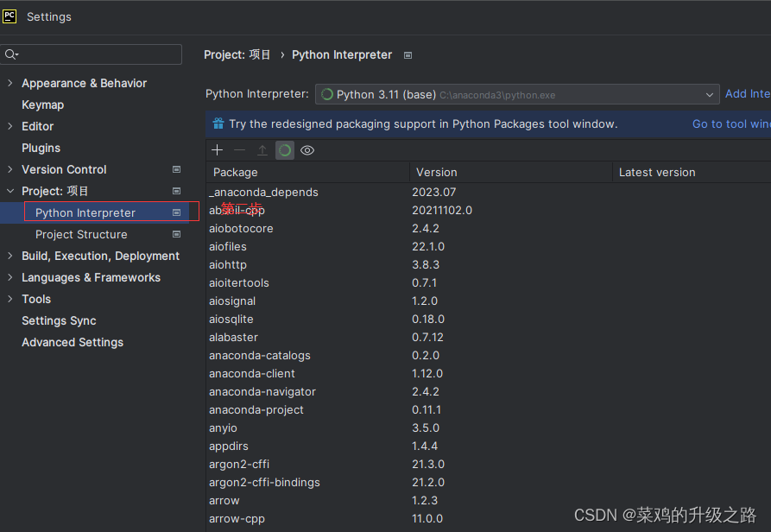The image size is (771, 532).
Task: Select the appdirs package row
Action: click(x=489, y=446)
